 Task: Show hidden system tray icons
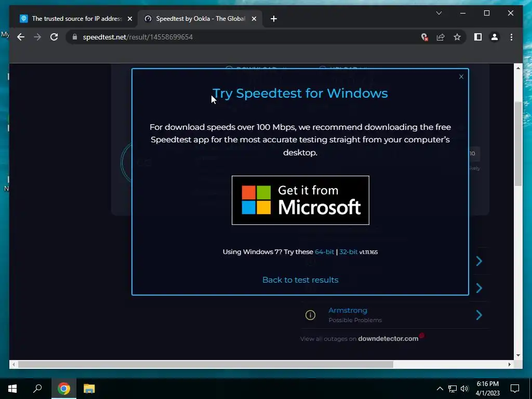click(440, 389)
